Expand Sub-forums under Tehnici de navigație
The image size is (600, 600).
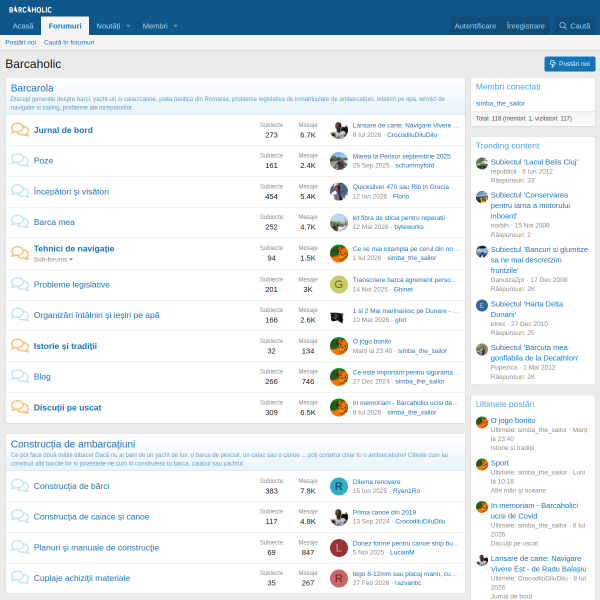coord(53,259)
